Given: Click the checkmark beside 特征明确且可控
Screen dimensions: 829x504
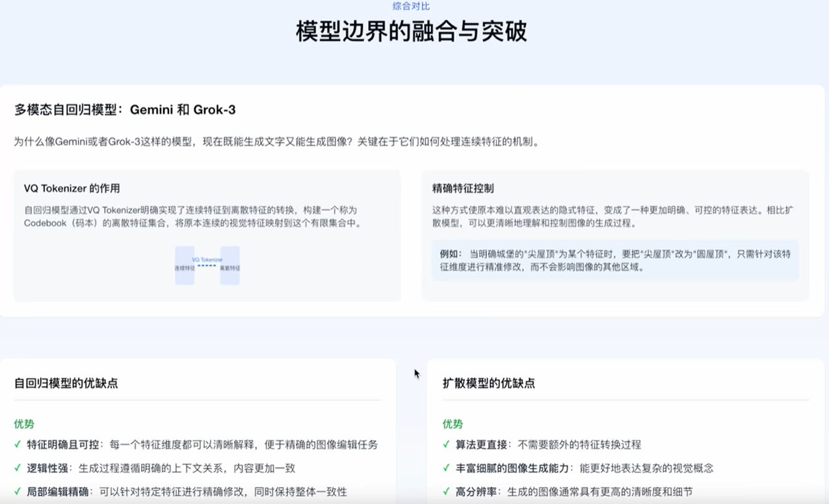Looking at the screenshot, I should (x=18, y=445).
